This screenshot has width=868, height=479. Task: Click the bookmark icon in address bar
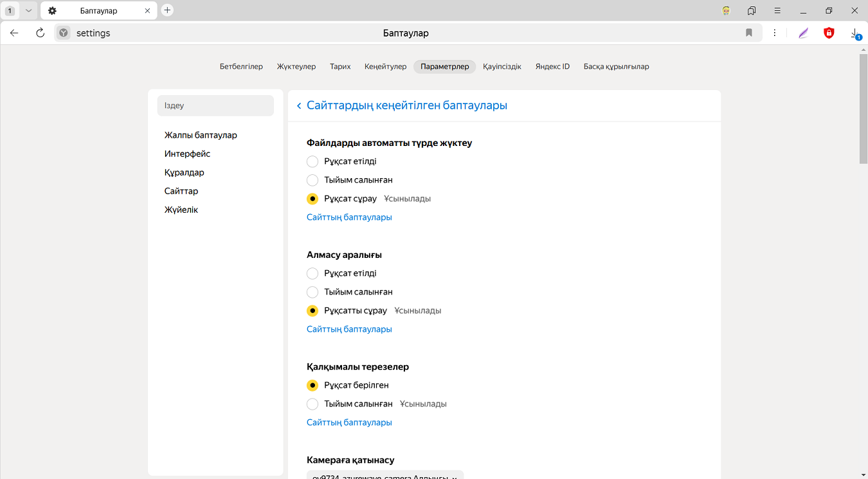pos(749,33)
